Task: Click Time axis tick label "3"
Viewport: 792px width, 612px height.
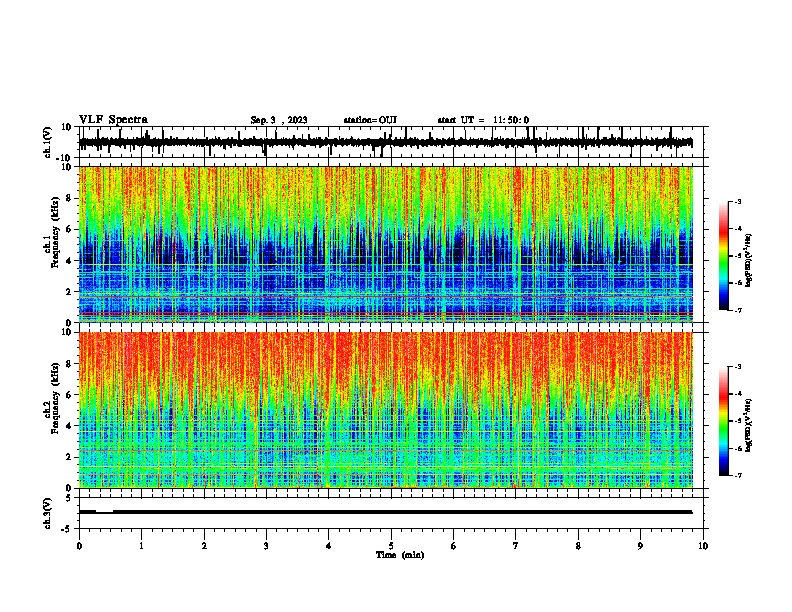Action: (x=266, y=546)
